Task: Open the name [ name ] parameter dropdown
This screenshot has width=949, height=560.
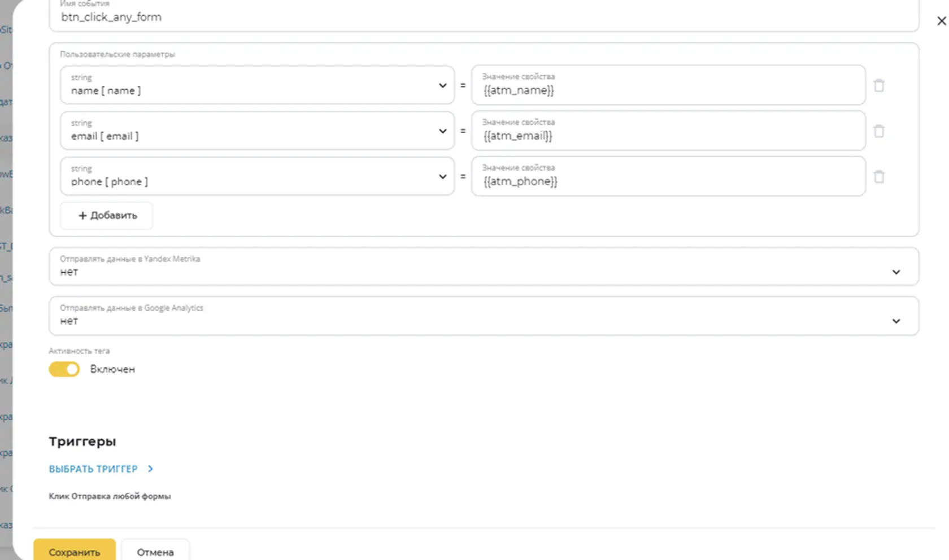Action: point(258,85)
